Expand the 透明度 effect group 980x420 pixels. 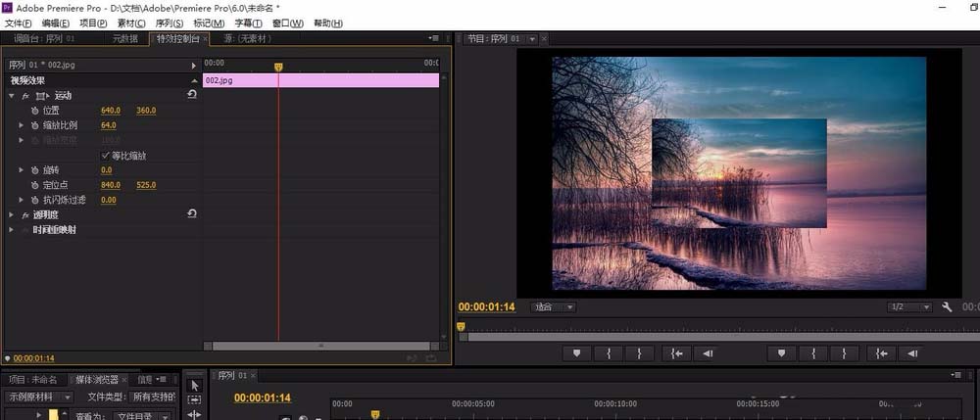click(x=11, y=214)
